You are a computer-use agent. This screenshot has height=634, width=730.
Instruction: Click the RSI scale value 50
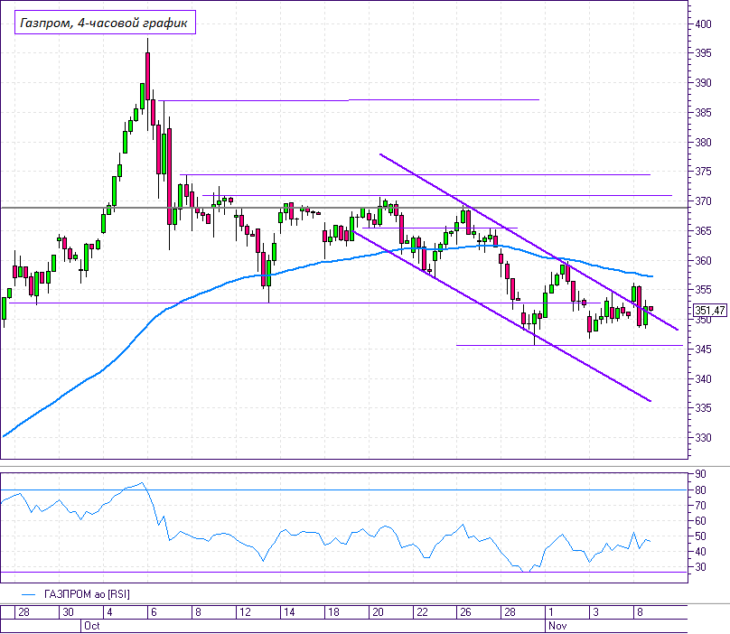[x=700, y=536]
